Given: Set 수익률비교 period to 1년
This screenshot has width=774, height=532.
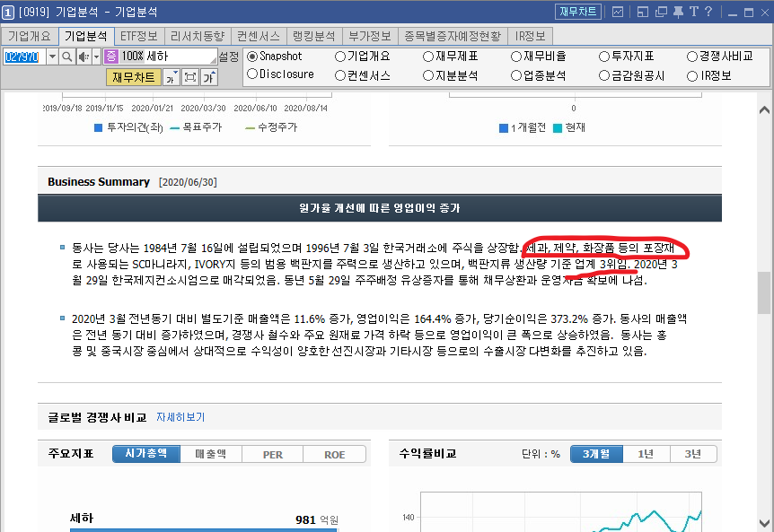Looking at the screenshot, I should coord(646,454).
